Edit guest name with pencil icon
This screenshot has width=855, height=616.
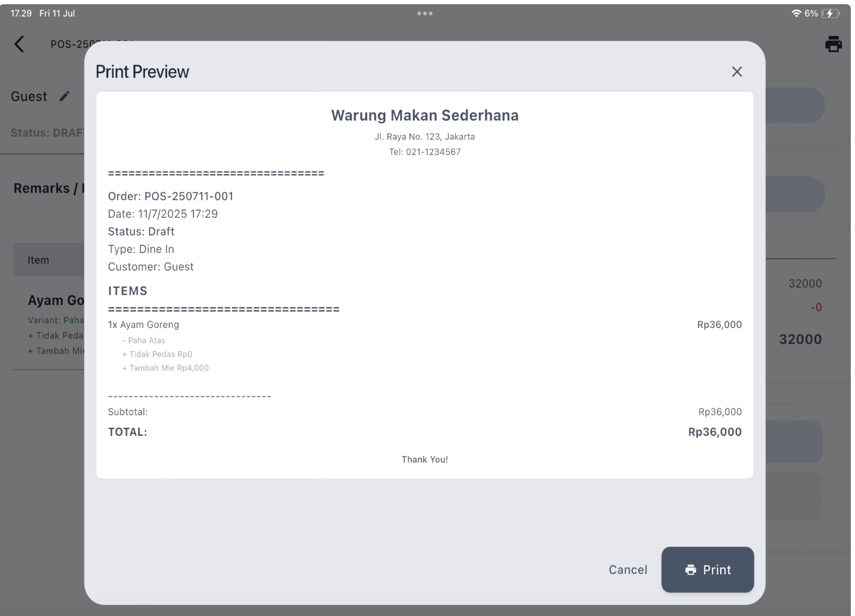(64, 97)
